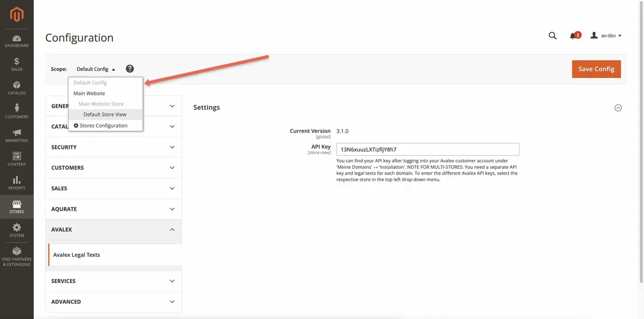The height and width of the screenshot is (319, 644).
Task: Toggle the Default Config scope dropdown
Action: click(96, 69)
